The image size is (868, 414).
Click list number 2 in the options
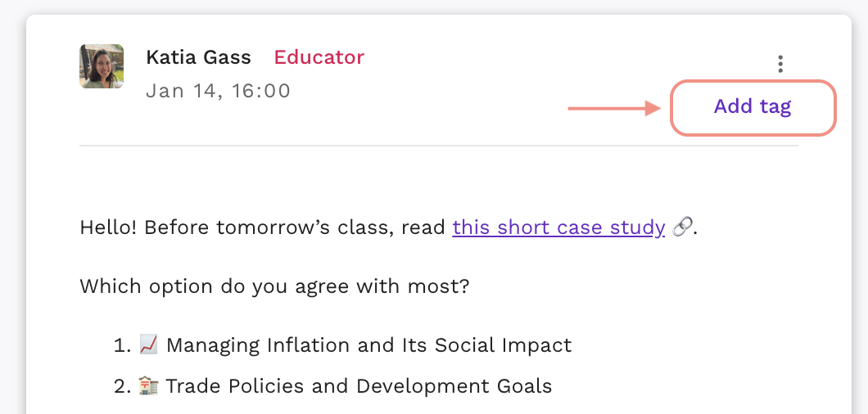(122, 386)
